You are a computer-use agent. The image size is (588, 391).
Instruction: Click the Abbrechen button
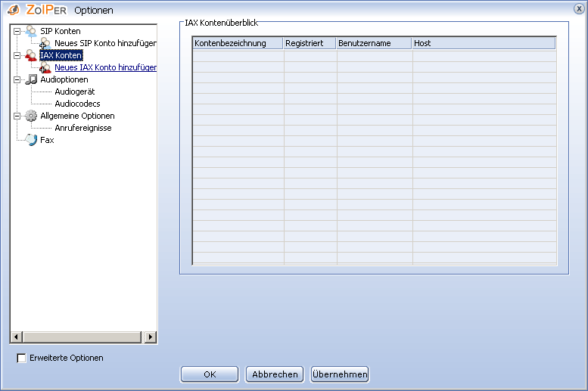point(275,374)
